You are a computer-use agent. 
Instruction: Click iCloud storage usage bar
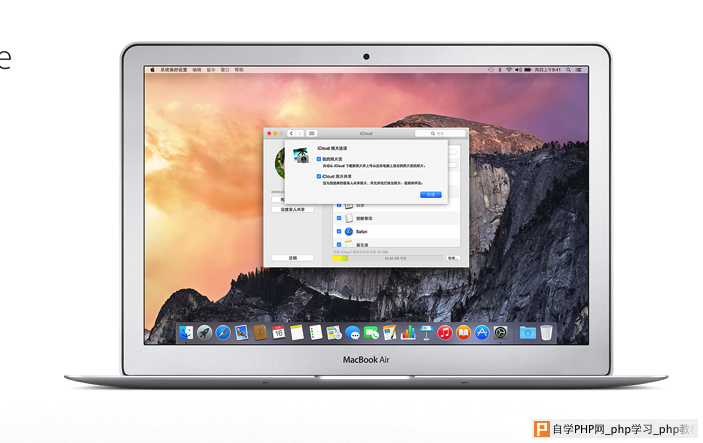click(387, 258)
